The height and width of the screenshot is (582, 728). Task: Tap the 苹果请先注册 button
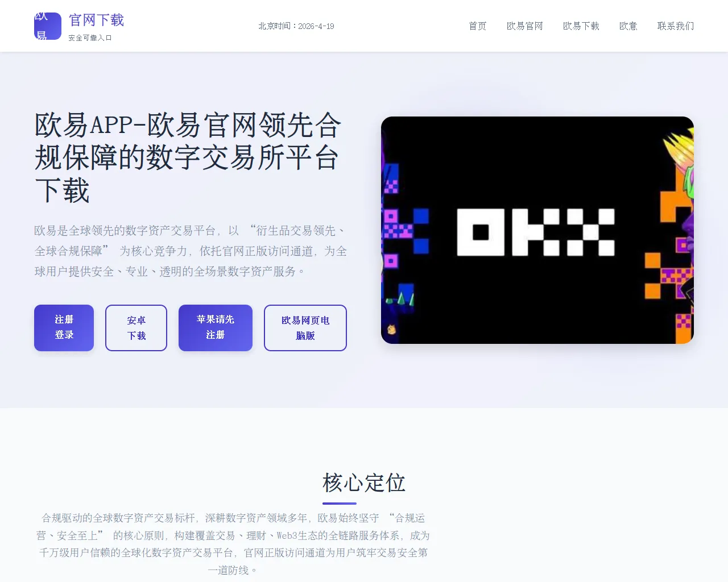click(216, 328)
